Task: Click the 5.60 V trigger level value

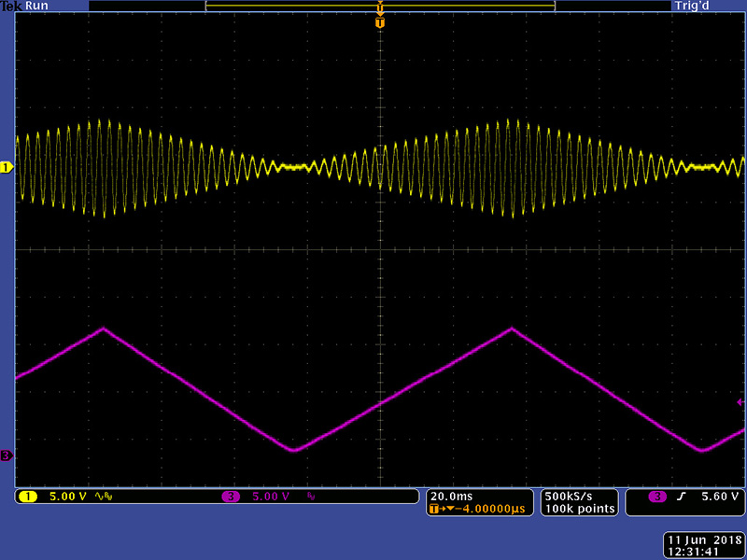Action: click(721, 497)
